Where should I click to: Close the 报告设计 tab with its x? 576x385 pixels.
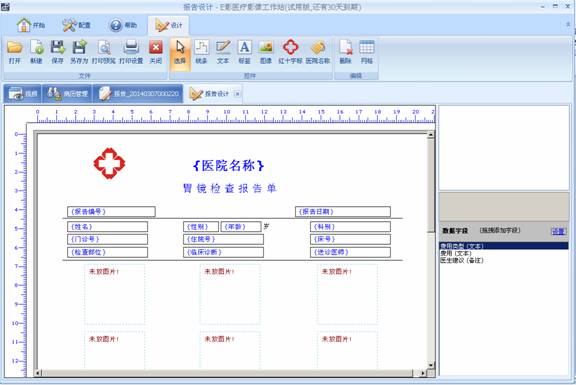coord(237,94)
